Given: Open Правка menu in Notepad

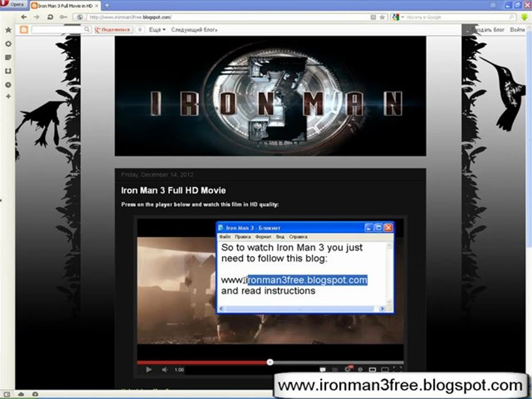Looking at the screenshot, I should tap(243, 237).
